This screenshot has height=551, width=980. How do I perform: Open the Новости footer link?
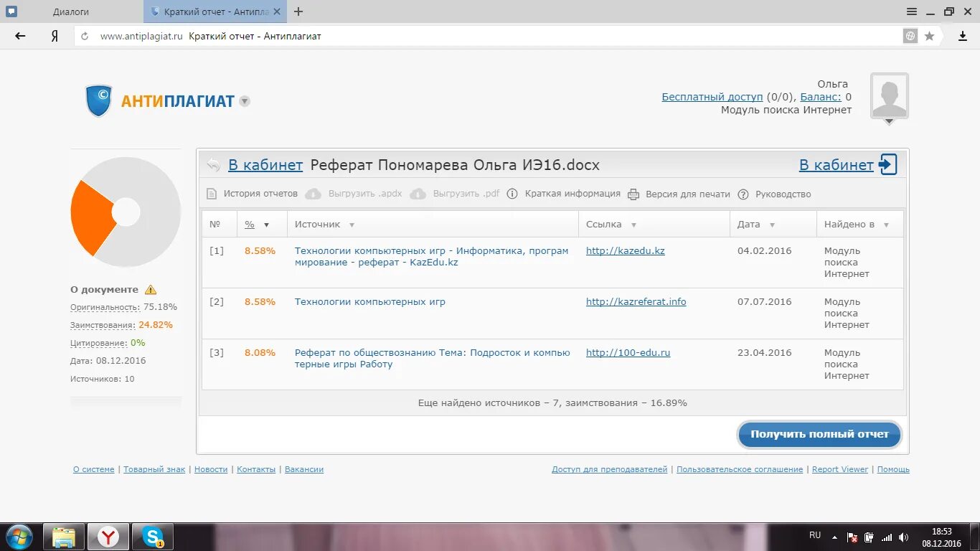pyautogui.click(x=211, y=469)
